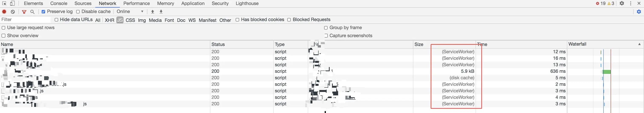Open network search with magnifier icon

pos(32,12)
